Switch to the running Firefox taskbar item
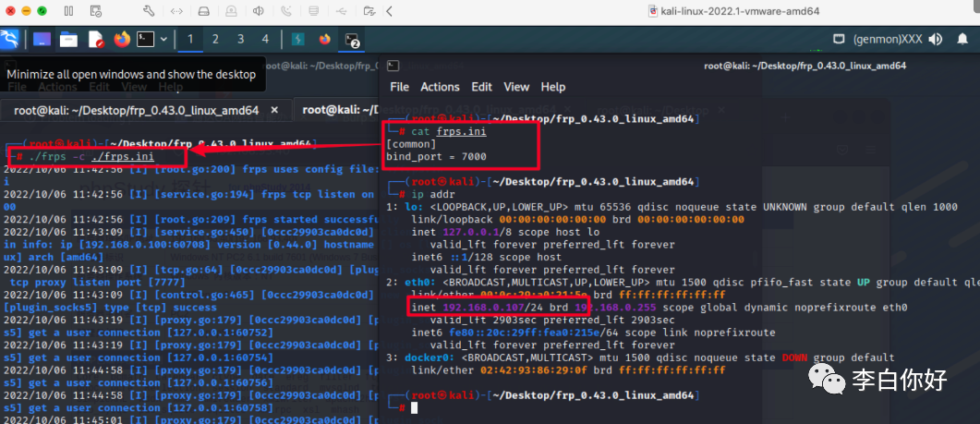The image size is (980, 424). [x=324, y=40]
